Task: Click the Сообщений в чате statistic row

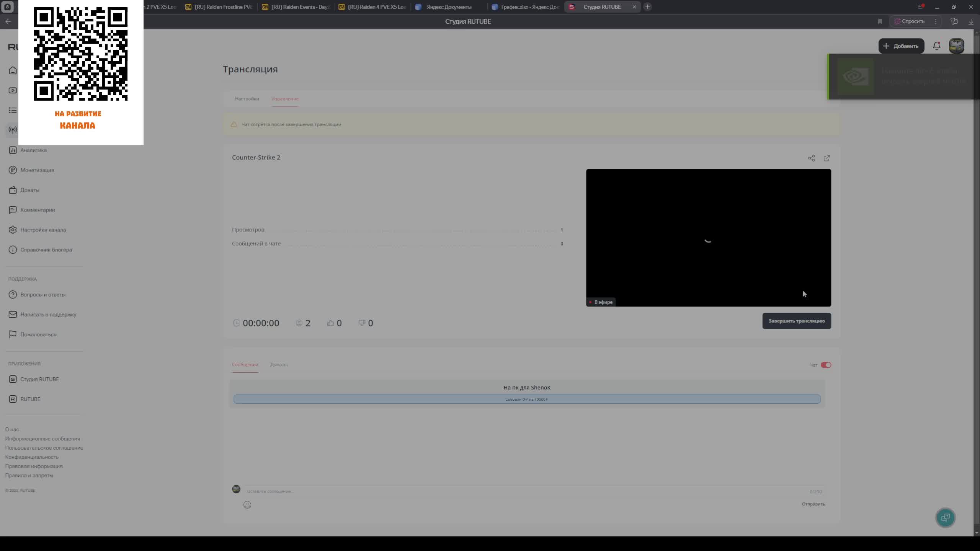Action: 397,243
